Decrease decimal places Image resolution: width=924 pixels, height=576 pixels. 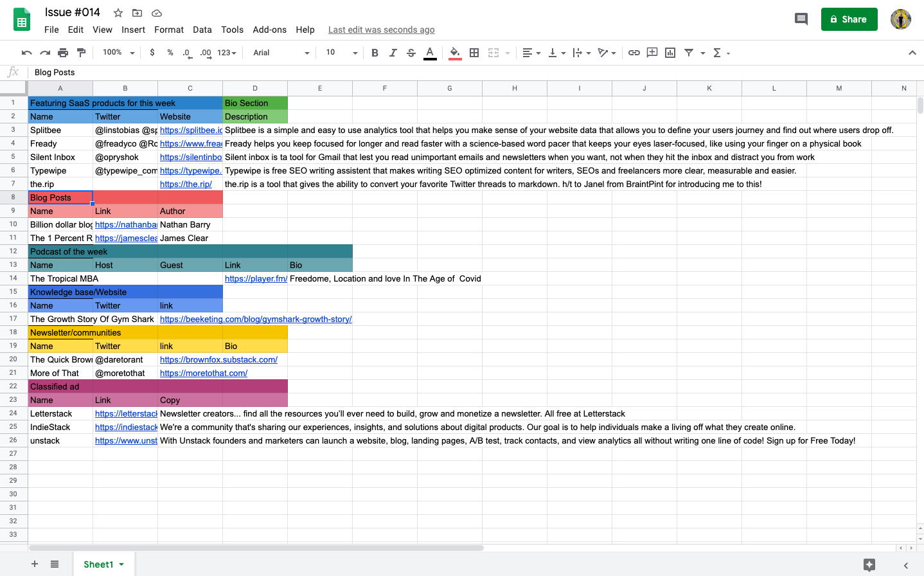187,52
